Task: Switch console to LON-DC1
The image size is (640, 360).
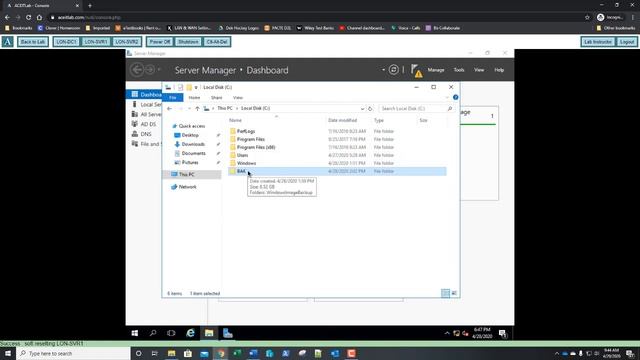Action: coord(66,42)
